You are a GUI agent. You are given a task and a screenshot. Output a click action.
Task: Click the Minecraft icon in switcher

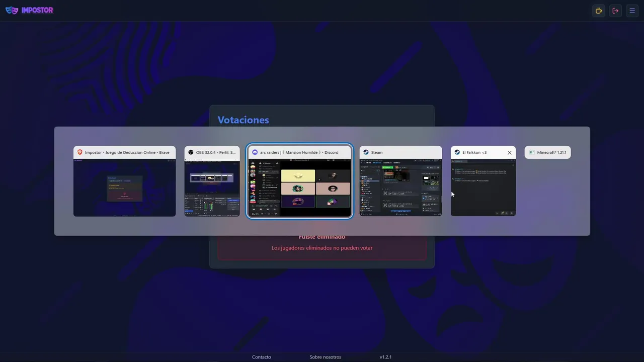click(531, 152)
